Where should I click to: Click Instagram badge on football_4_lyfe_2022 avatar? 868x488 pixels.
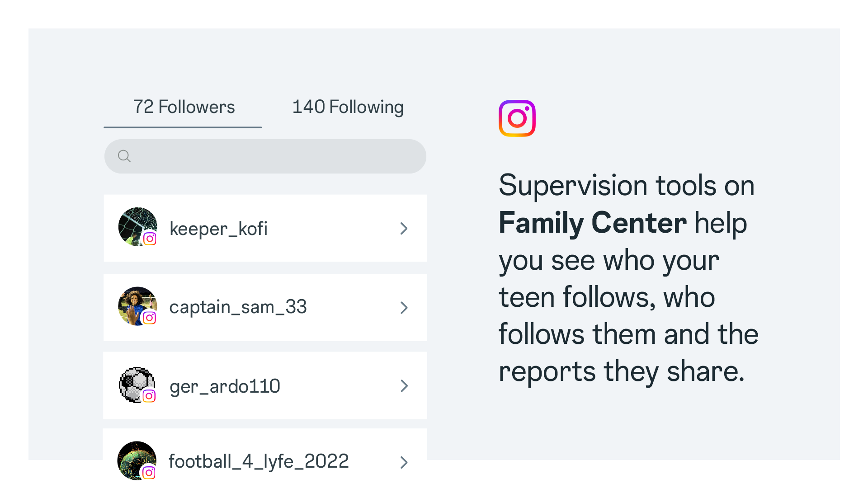[x=149, y=473]
